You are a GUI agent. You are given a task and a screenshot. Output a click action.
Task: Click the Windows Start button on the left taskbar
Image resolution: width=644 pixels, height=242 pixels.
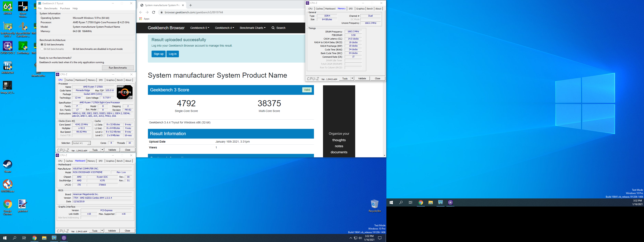point(4,238)
